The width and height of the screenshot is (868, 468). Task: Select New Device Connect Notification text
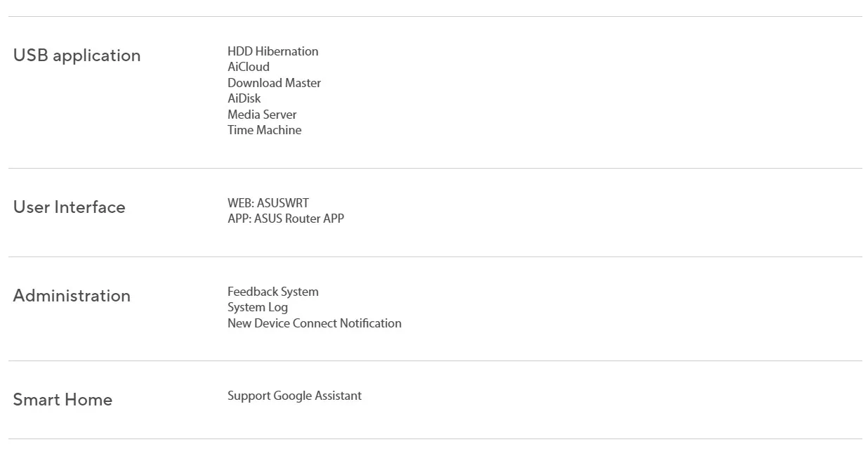tap(315, 323)
